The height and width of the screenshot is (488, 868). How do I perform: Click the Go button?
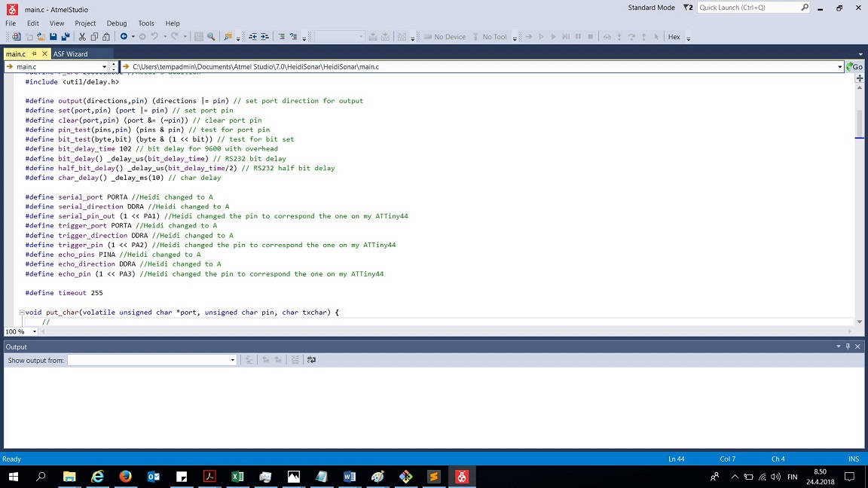click(x=854, y=66)
